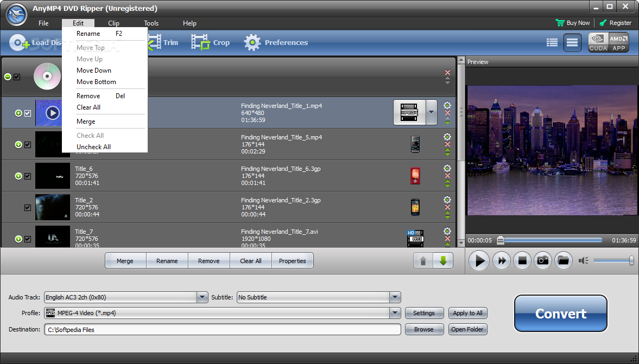Click the Destination path field
This screenshot has height=364, width=639.
[x=223, y=329]
